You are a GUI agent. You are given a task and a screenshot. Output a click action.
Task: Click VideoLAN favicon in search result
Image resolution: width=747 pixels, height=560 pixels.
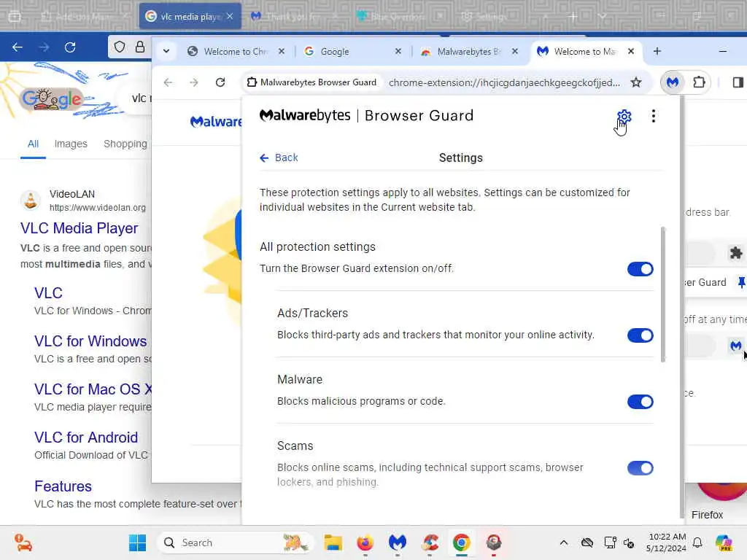click(x=31, y=201)
